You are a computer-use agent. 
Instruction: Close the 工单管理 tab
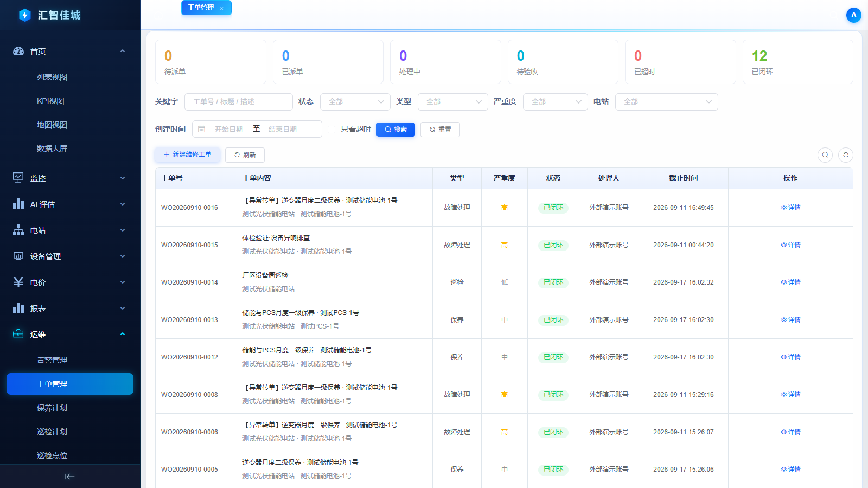click(221, 8)
